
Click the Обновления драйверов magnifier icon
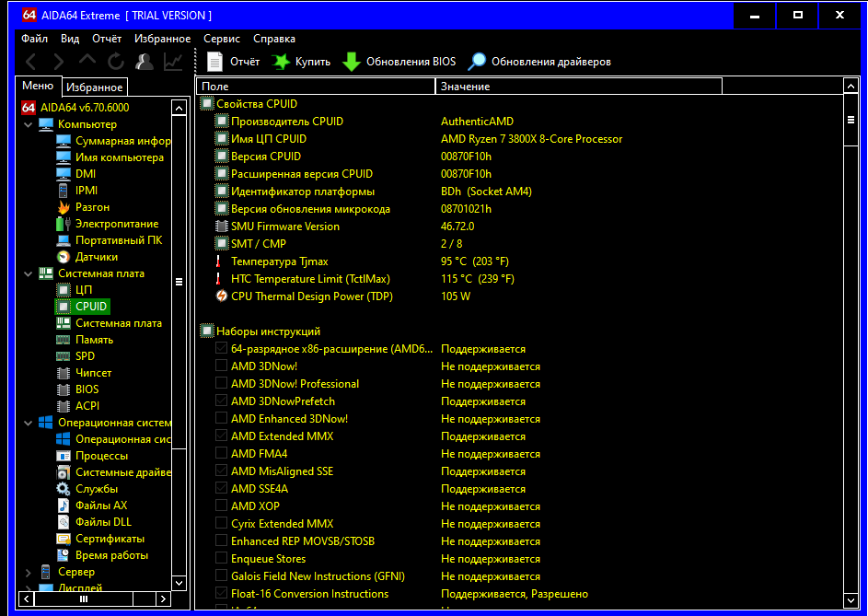[x=477, y=62]
